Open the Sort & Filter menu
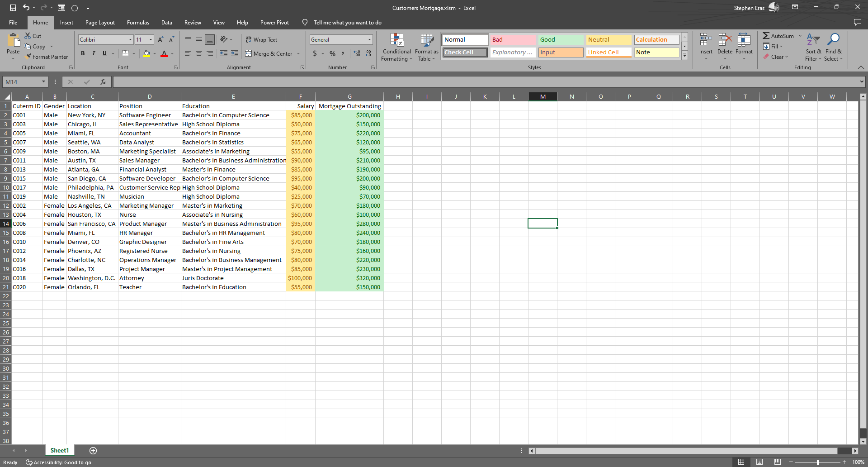The width and height of the screenshot is (868, 467). point(813,47)
